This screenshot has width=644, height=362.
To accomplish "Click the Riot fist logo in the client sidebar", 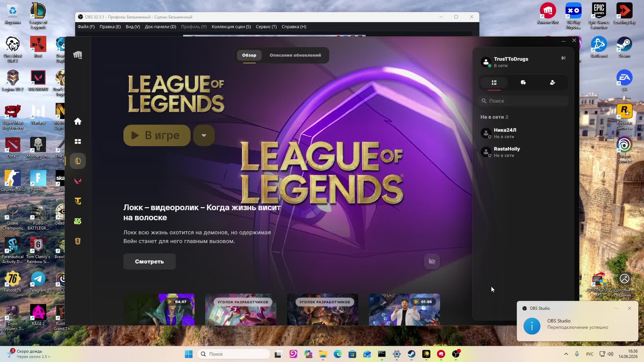I will point(78,55).
